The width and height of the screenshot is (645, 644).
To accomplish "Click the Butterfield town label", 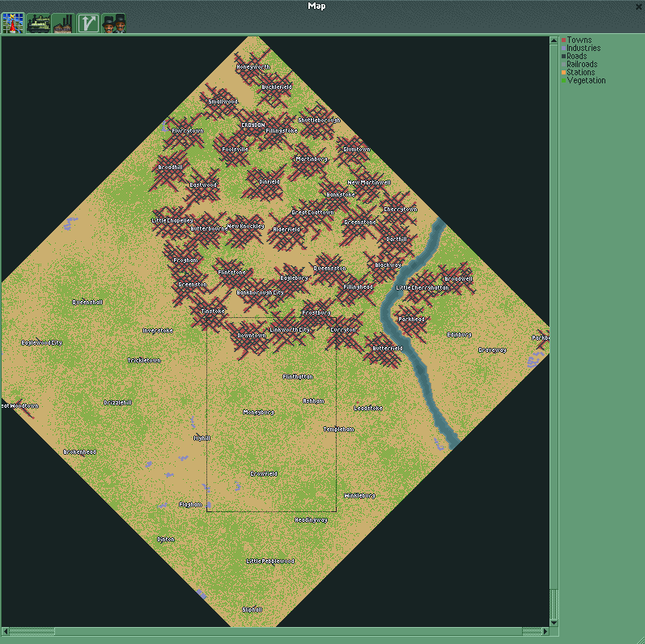I will (388, 349).
